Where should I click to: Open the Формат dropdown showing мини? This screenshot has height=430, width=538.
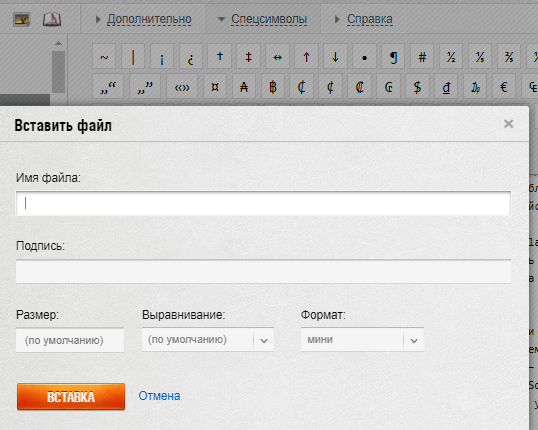(x=362, y=340)
